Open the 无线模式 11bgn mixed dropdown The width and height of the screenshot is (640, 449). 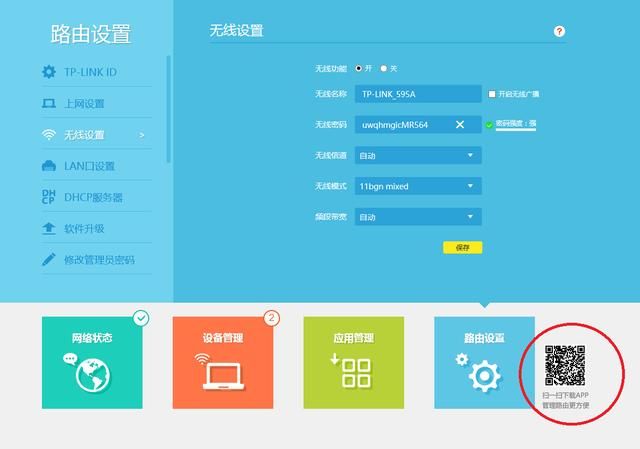pos(418,186)
